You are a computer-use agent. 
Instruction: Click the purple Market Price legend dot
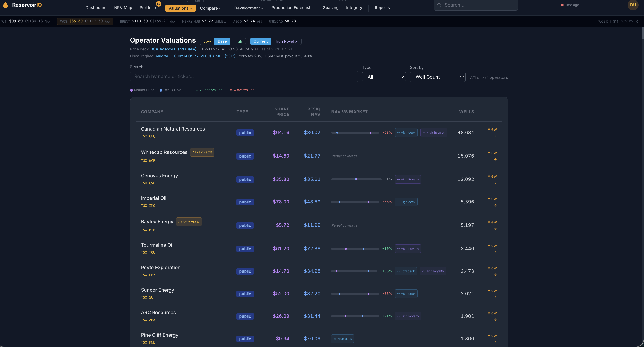(x=131, y=90)
